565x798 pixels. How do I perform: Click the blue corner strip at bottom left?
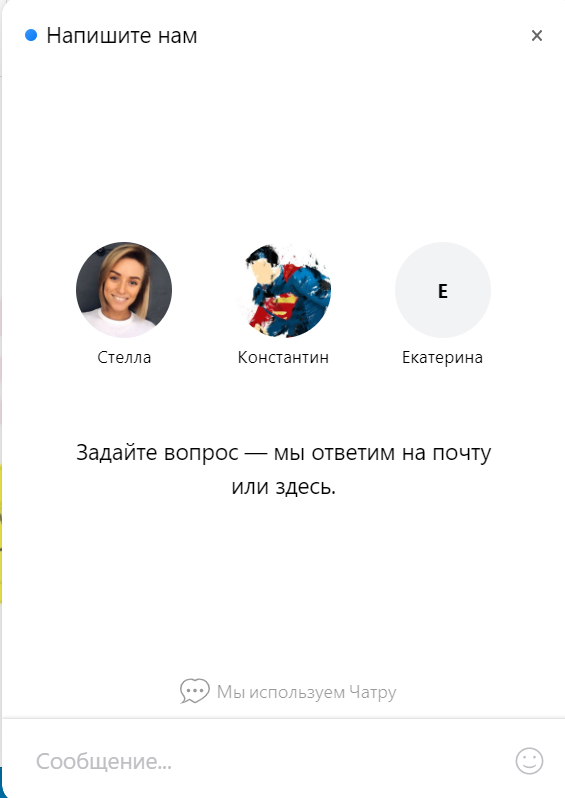pos(1,781)
